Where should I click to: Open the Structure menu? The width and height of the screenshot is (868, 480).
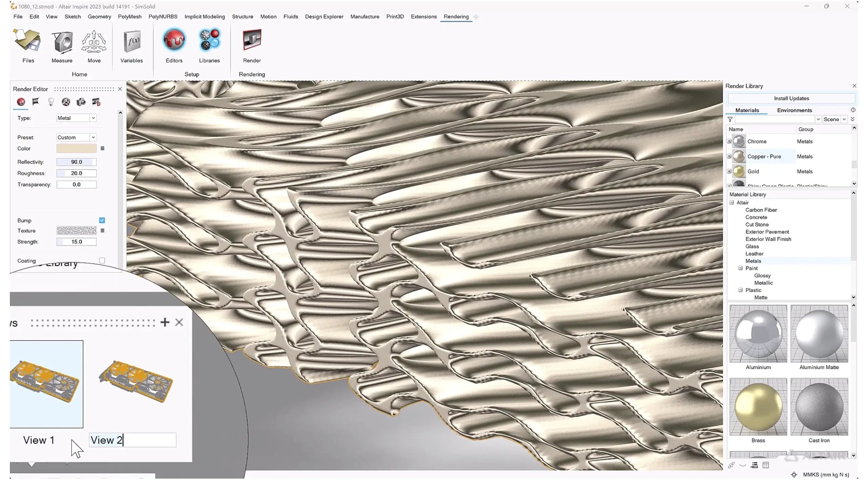(242, 17)
